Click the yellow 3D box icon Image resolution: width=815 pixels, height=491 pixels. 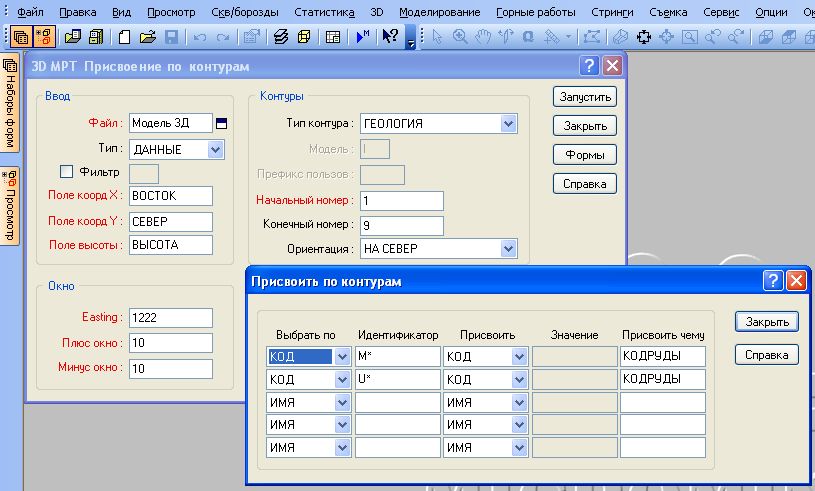(304, 37)
